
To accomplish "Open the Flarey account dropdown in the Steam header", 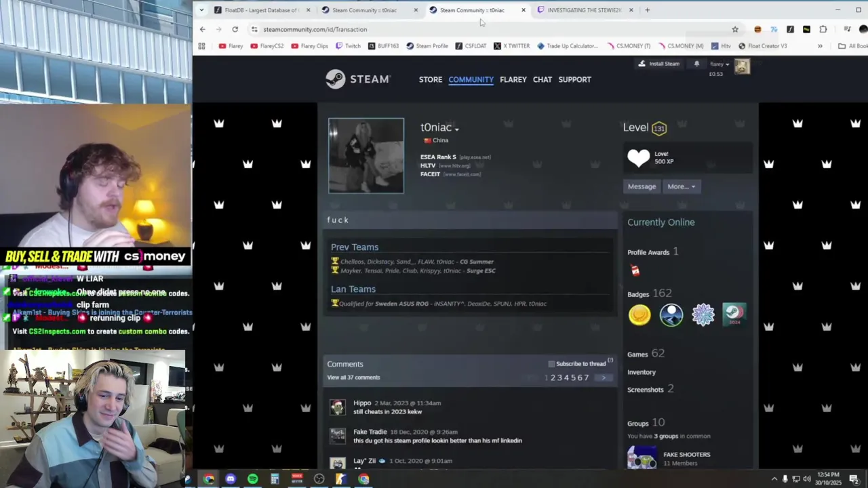I will pyautogui.click(x=719, y=64).
